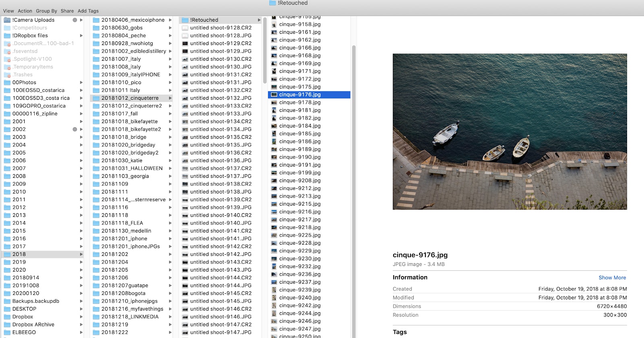
Task: Select cinque-9216.jpg in the file list
Action: (300, 212)
